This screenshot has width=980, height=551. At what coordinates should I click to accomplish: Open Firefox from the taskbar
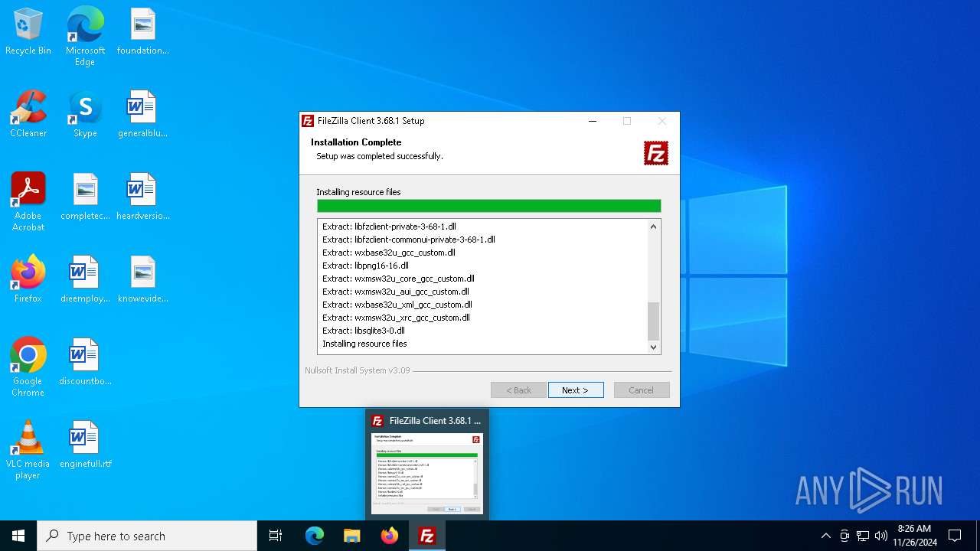pyautogui.click(x=390, y=536)
